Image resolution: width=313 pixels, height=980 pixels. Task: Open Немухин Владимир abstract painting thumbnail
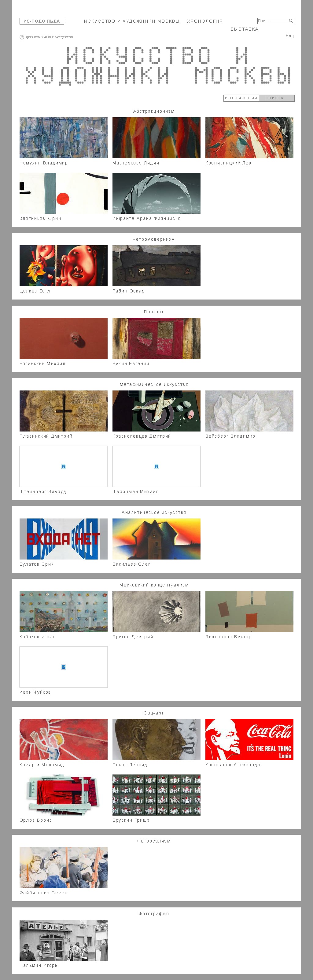click(x=64, y=138)
